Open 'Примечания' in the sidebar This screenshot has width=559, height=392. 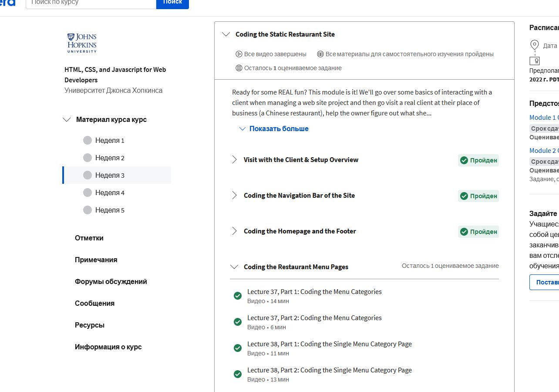[x=96, y=260]
